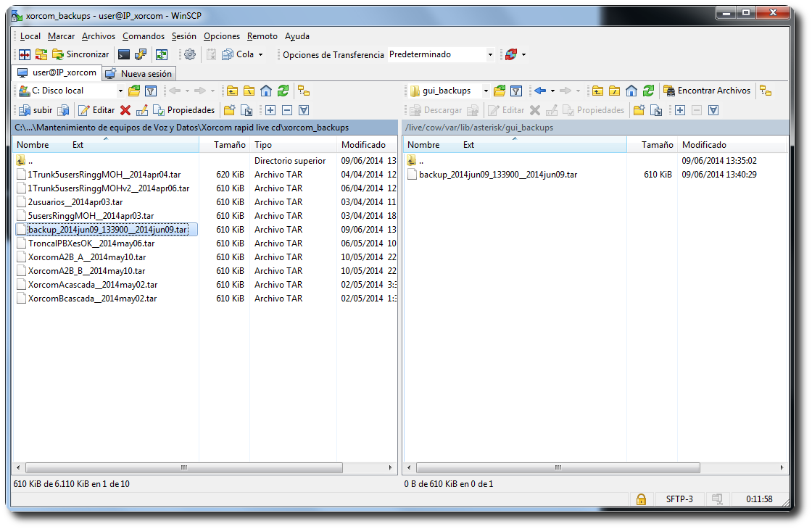Select XorcomA2B_A__2014may10.tar file
The width and height of the screenshot is (812, 529).
pos(86,257)
